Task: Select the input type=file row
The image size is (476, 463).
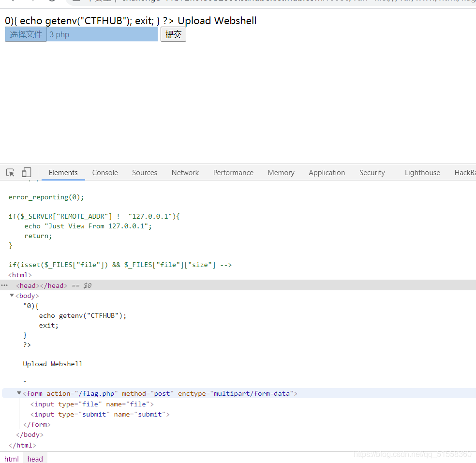Action: click(x=92, y=404)
